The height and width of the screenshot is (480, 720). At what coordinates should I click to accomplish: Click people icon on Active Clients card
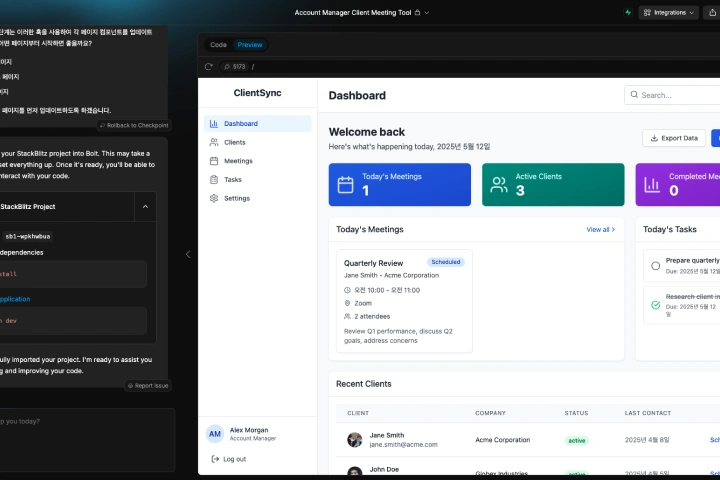(499, 185)
